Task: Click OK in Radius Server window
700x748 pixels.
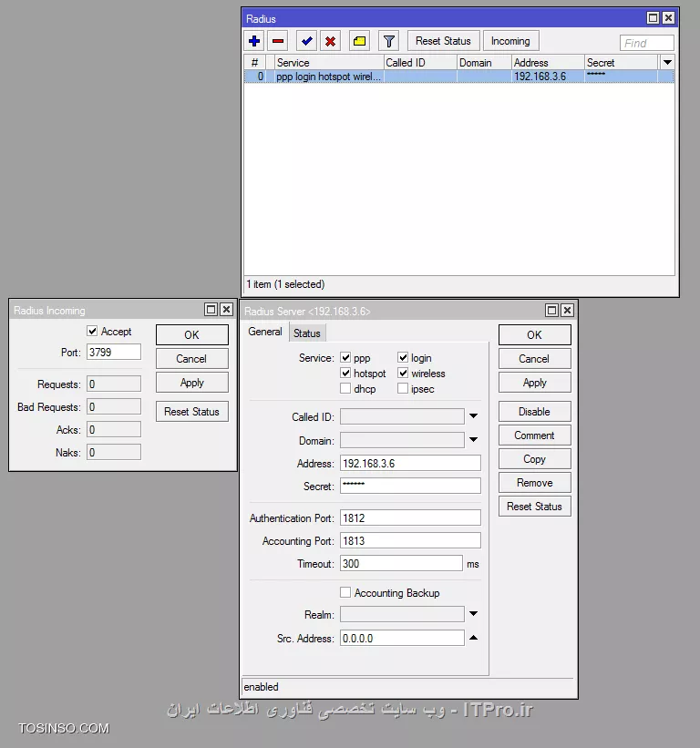Action: tap(534, 335)
